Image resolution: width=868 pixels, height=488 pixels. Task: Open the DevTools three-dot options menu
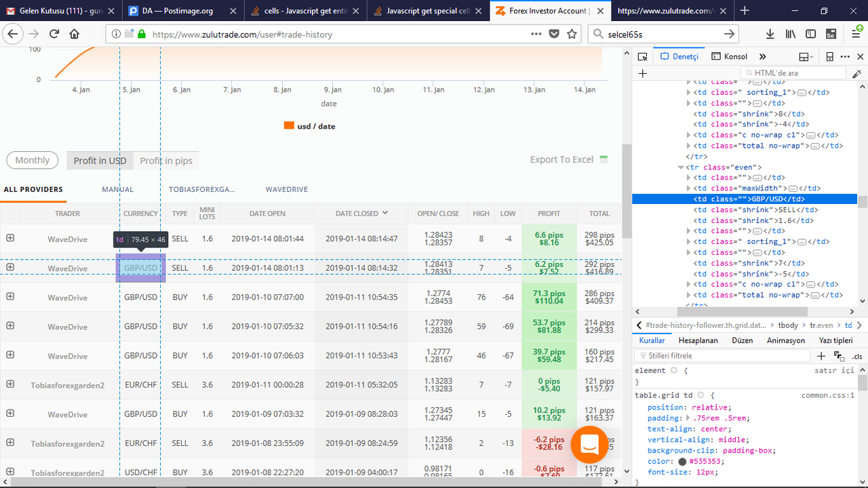844,57
